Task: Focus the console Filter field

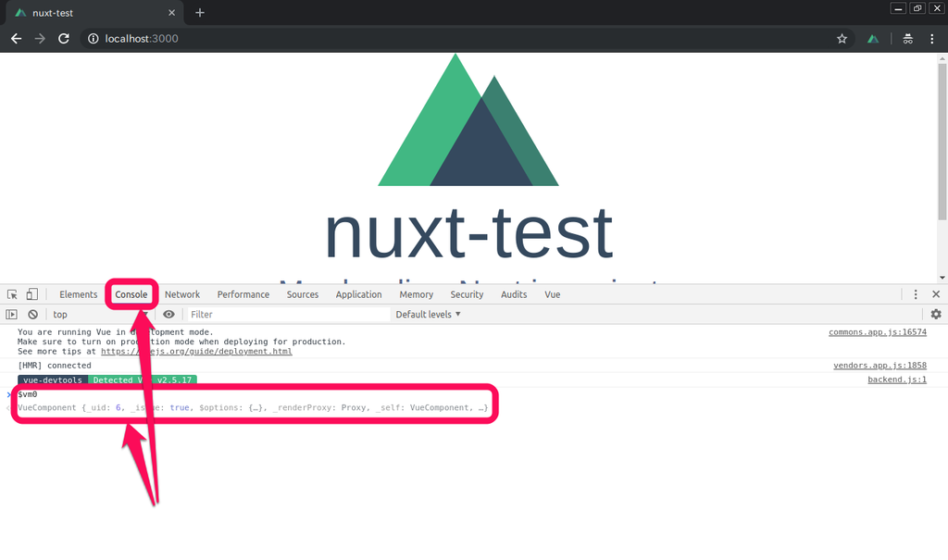Action: coord(289,315)
